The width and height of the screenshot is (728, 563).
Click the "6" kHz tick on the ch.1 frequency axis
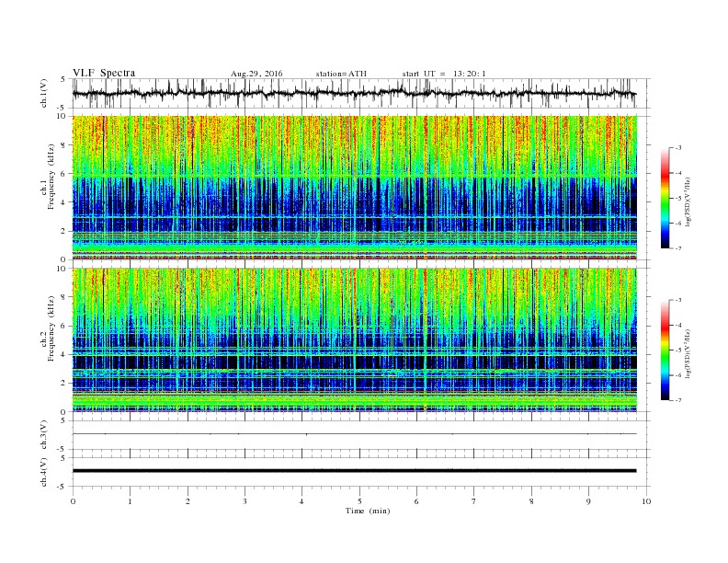pyautogui.click(x=64, y=174)
